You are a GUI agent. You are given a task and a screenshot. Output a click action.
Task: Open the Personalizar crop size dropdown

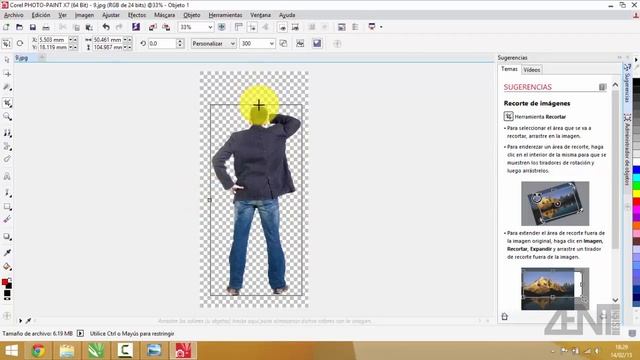tap(232, 44)
